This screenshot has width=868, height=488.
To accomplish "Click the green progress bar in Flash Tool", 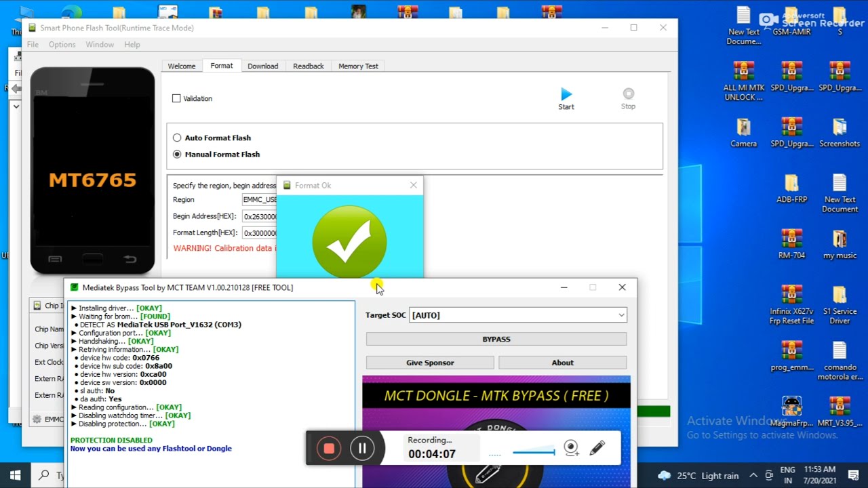I will point(653,411).
